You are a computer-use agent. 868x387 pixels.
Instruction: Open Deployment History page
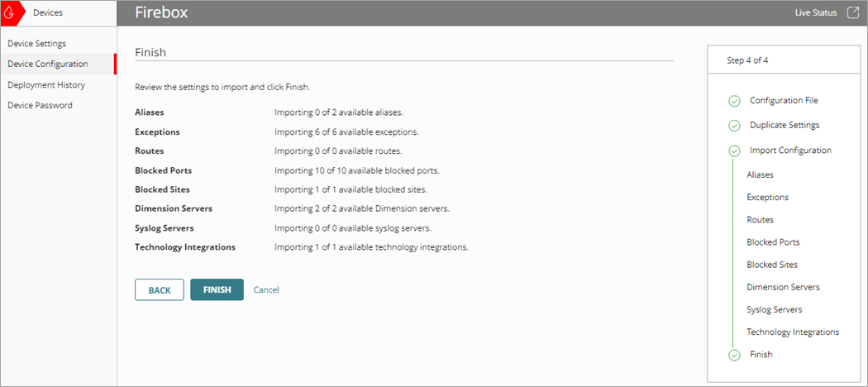[46, 84]
